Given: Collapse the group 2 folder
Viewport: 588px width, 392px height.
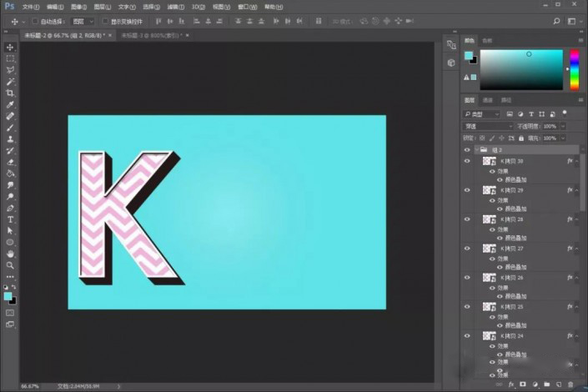Looking at the screenshot, I should pyautogui.click(x=477, y=149).
